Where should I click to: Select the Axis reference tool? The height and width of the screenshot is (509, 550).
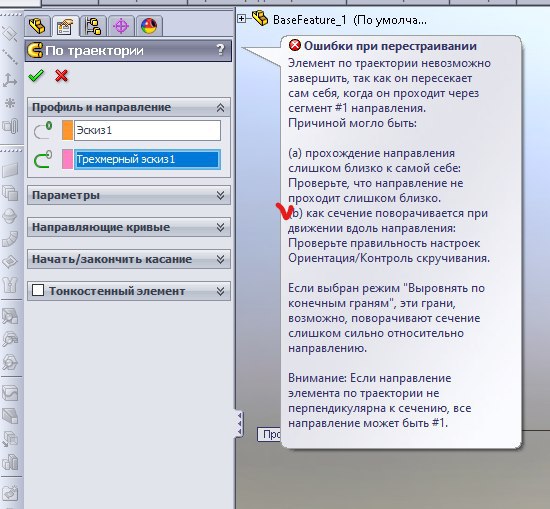click(10, 57)
